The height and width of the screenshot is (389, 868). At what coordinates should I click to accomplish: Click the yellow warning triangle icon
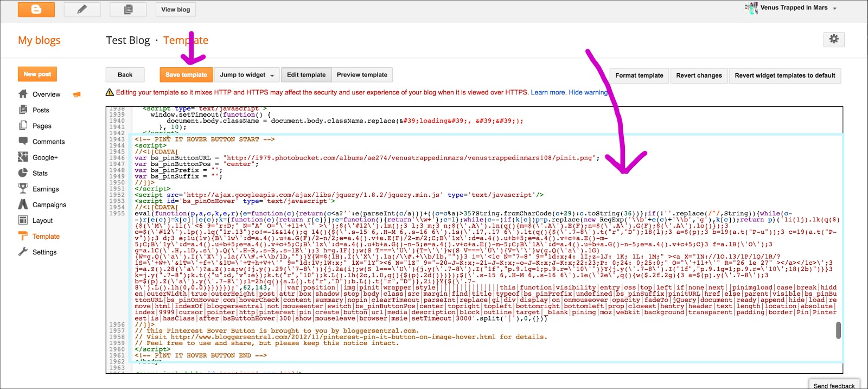click(110, 92)
